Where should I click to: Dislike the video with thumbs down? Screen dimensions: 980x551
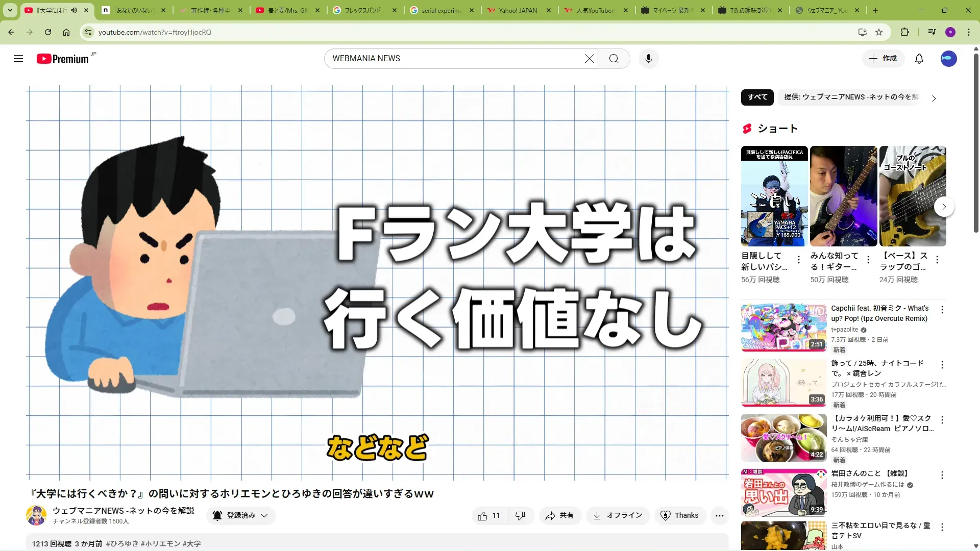520,516
